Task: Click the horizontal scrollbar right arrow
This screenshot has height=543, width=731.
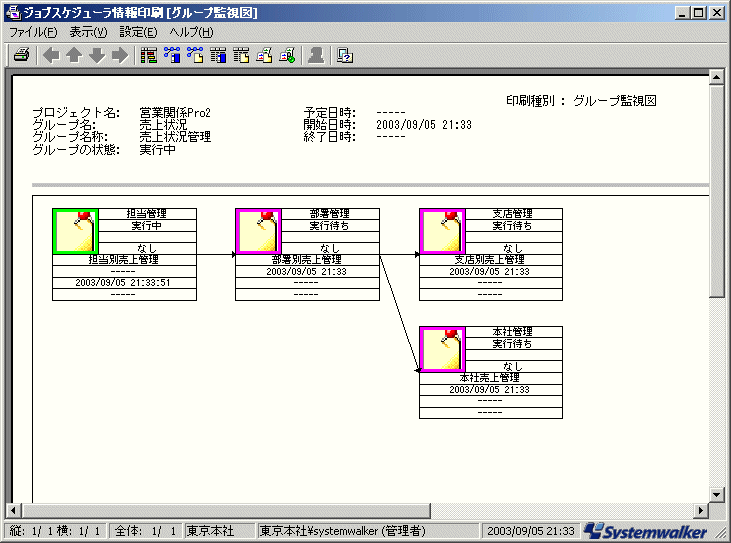Action: pyautogui.click(x=700, y=510)
